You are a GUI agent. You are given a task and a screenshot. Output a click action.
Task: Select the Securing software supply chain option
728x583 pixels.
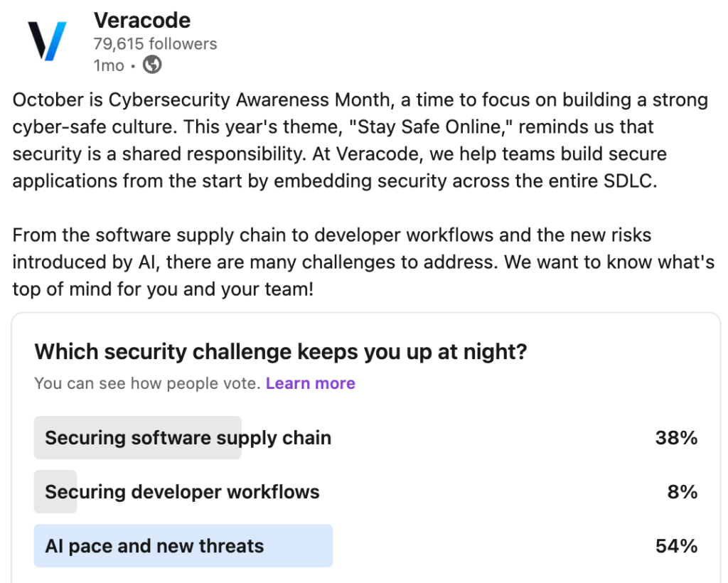(188, 437)
